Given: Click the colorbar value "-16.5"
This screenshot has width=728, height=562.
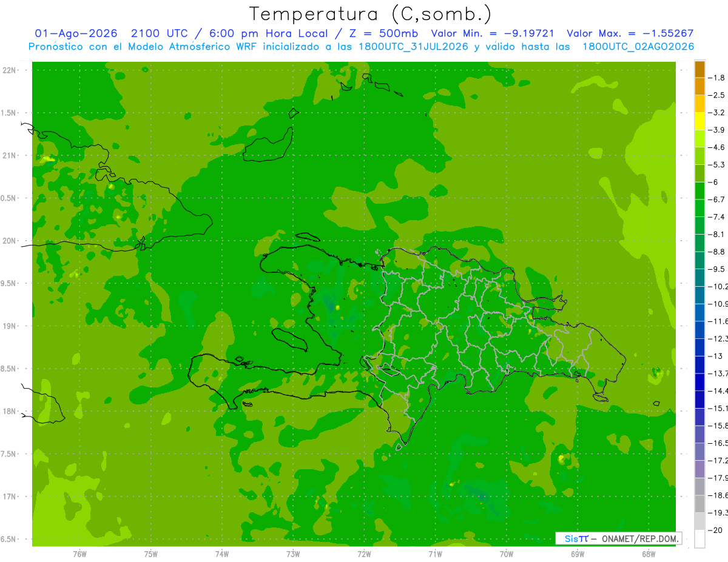Looking at the screenshot, I should pos(718,443).
